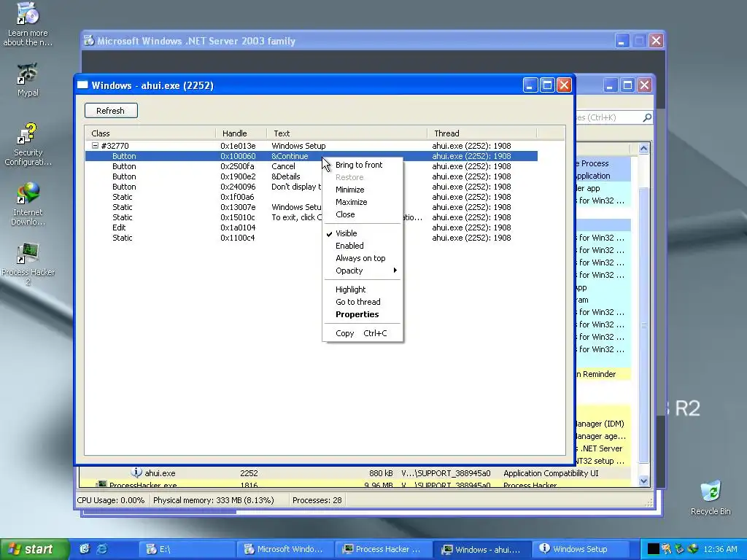
Task: Sort by the Text column header
Action: click(x=347, y=133)
